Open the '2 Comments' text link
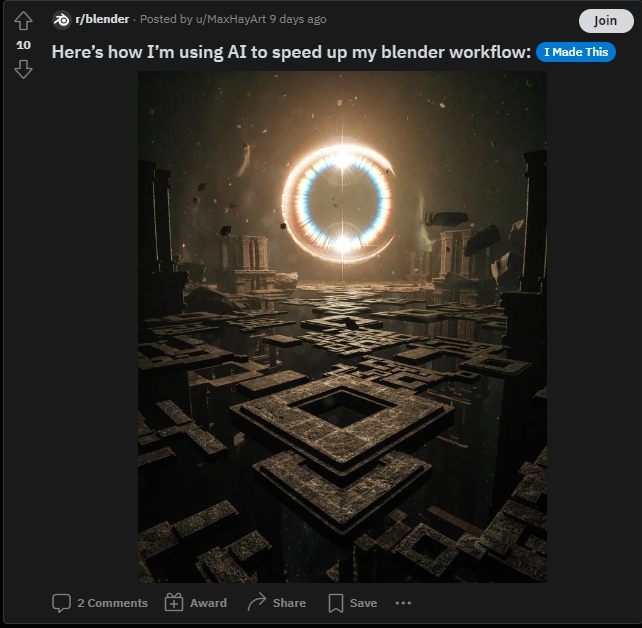This screenshot has width=642, height=628. [x=112, y=603]
